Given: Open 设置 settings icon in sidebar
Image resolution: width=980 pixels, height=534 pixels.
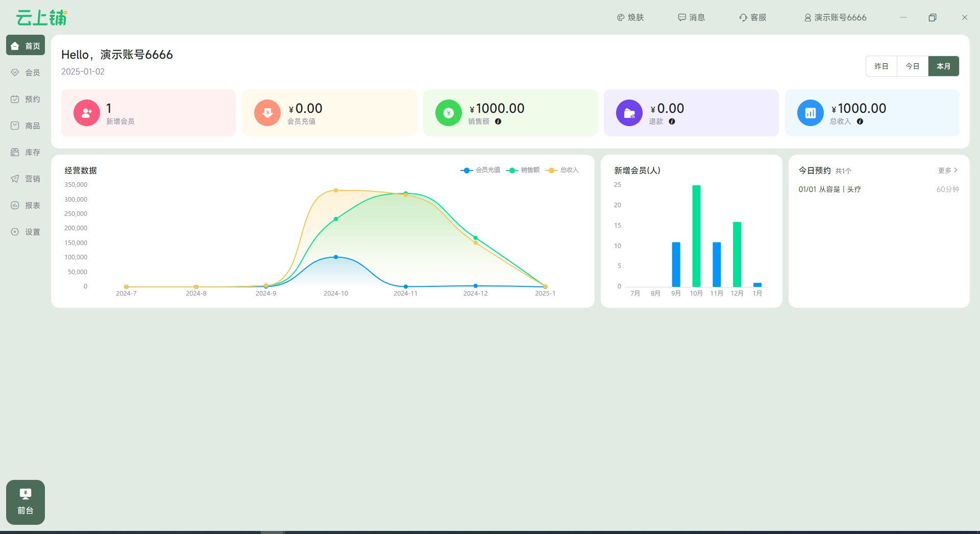Looking at the screenshot, I should coord(15,232).
